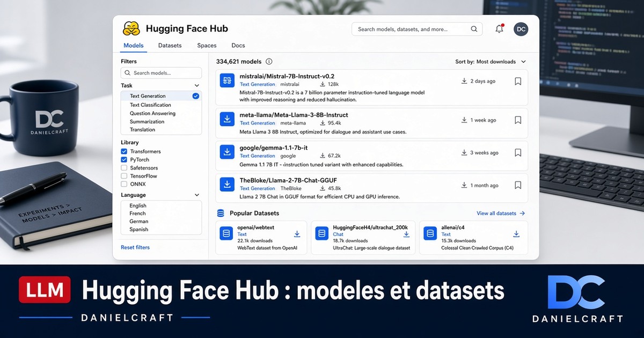The width and height of the screenshot is (644, 338).
Task: Collapse the Task filter section
Action: pyautogui.click(x=196, y=85)
